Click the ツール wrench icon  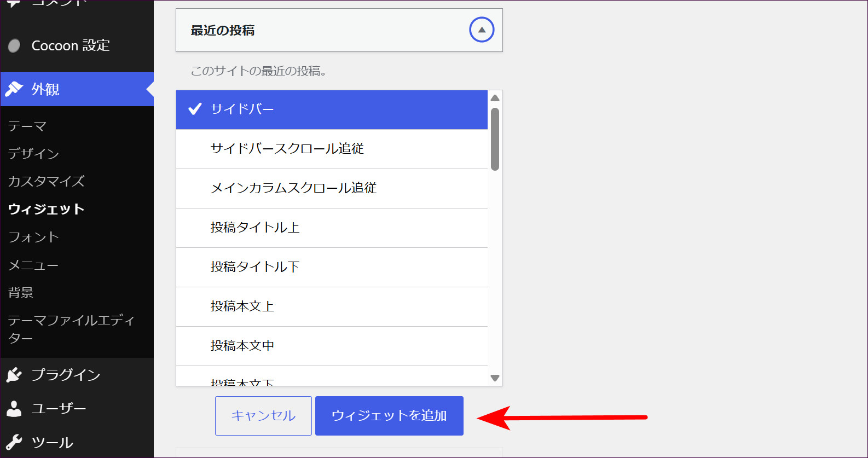(14, 442)
